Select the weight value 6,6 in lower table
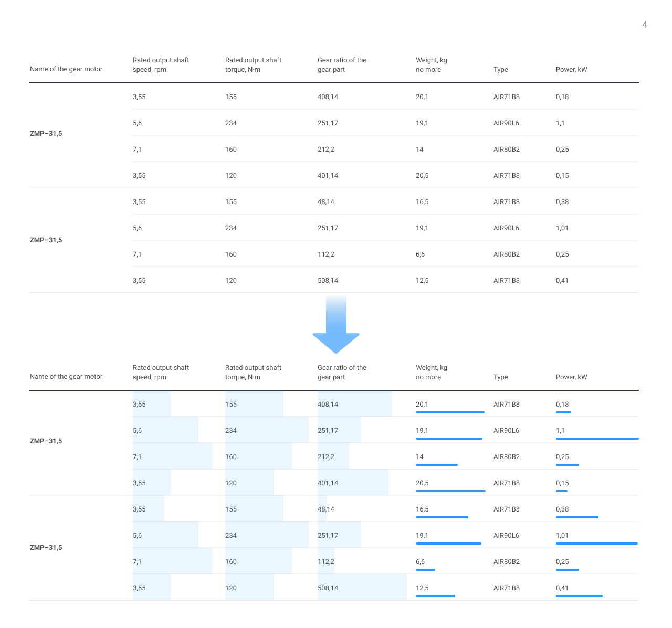 coord(420,561)
